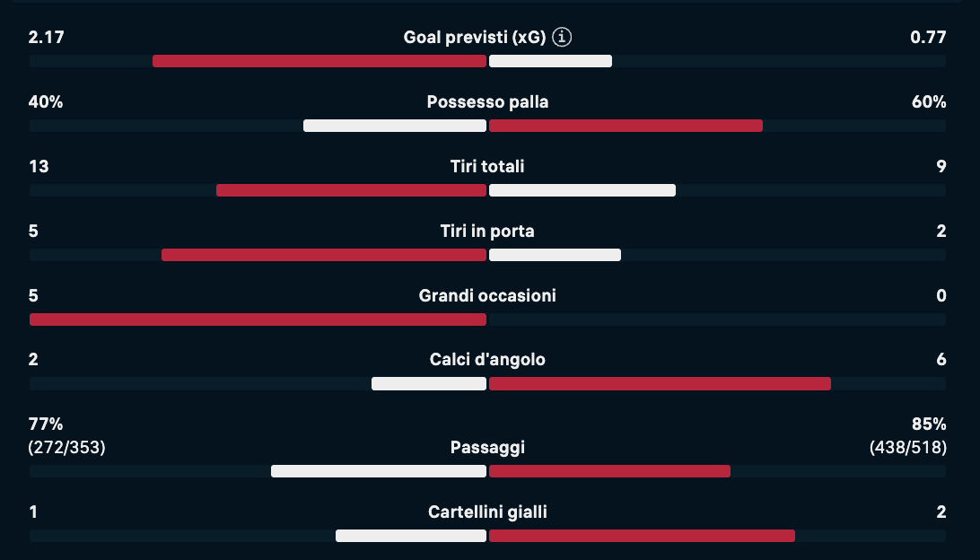Click the Possesso palla stat label

point(487,102)
